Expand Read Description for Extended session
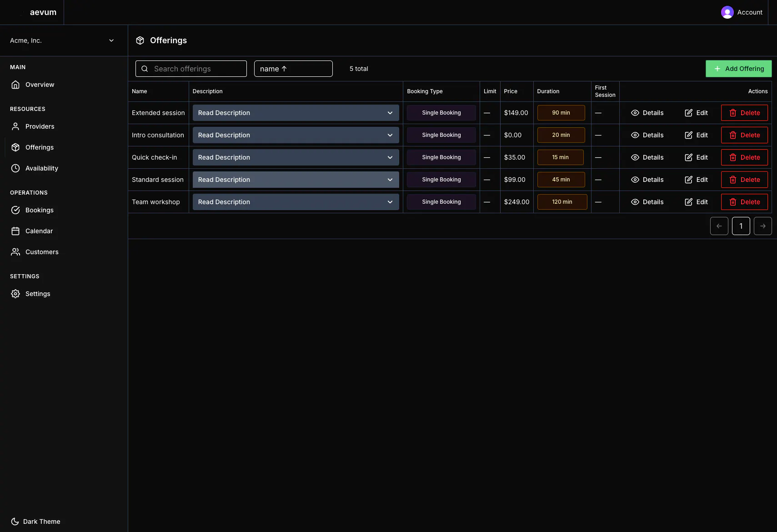The image size is (777, 532). click(296, 113)
